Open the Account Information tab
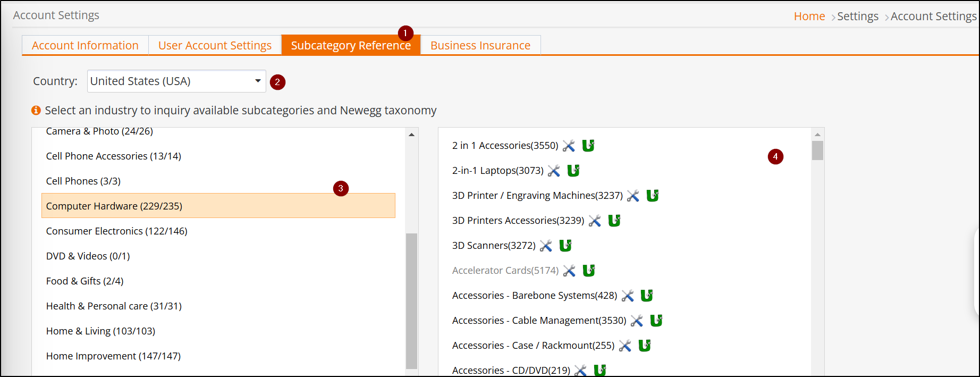 (85, 45)
